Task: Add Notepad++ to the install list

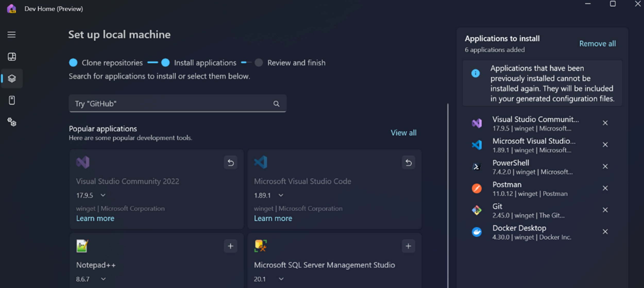Action: click(231, 246)
